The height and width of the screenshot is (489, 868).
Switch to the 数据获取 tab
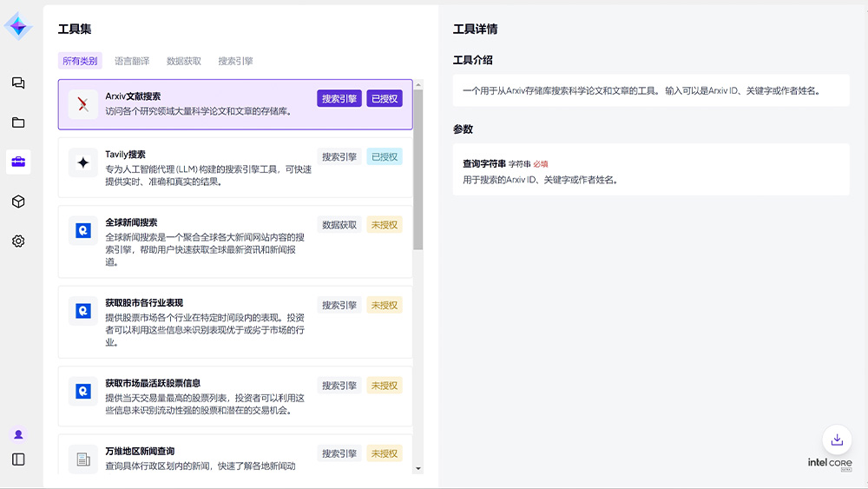tap(184, 61)
